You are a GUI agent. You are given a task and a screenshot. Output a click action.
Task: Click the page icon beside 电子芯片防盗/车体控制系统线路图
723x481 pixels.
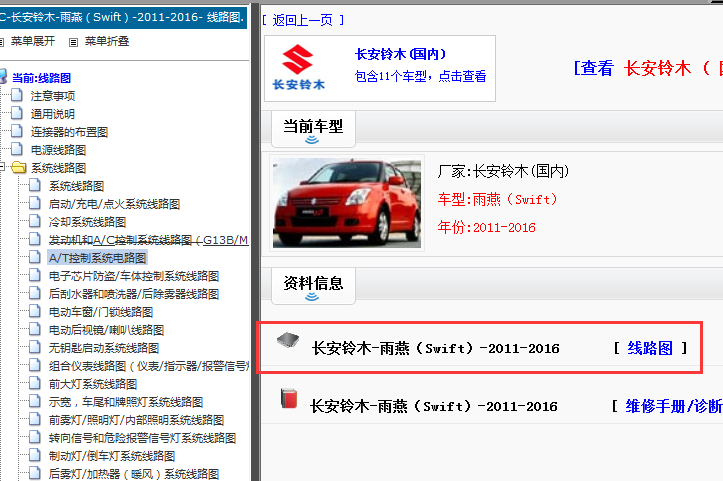35,275
